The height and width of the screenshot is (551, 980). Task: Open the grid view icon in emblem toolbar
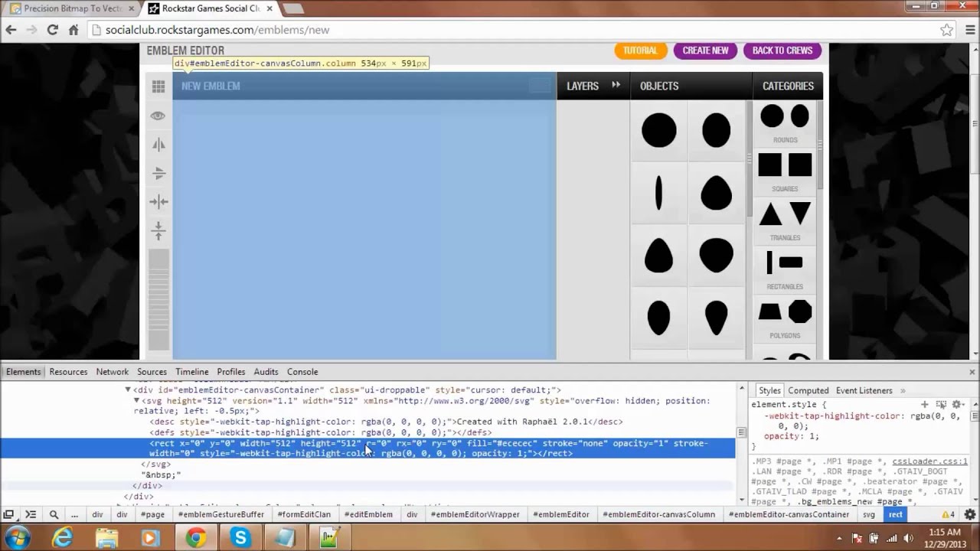pos(158,86)
